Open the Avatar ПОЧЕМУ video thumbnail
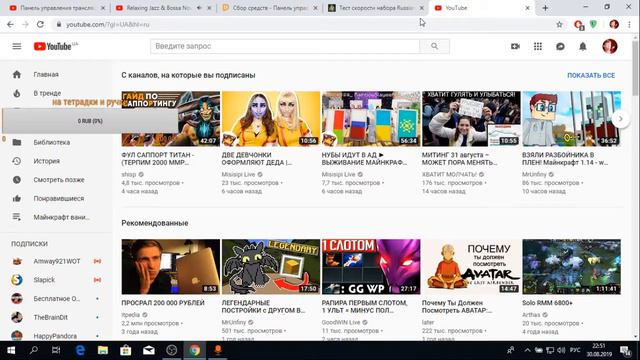 tap(471, 267)
